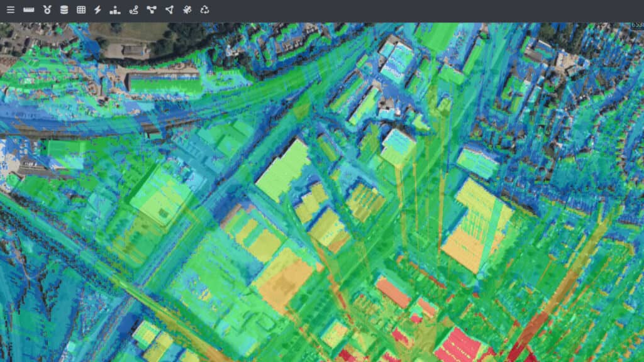Open the database stack icon
The image size is (644, 362).
tap(64, 10)
